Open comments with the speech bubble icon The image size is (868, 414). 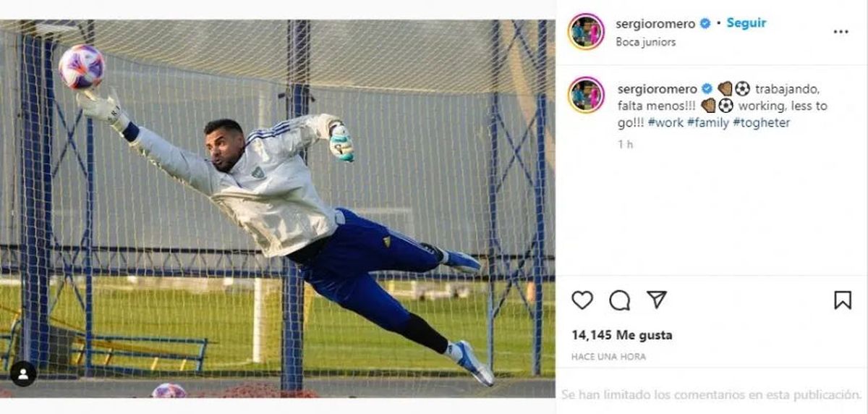point(619,300)
